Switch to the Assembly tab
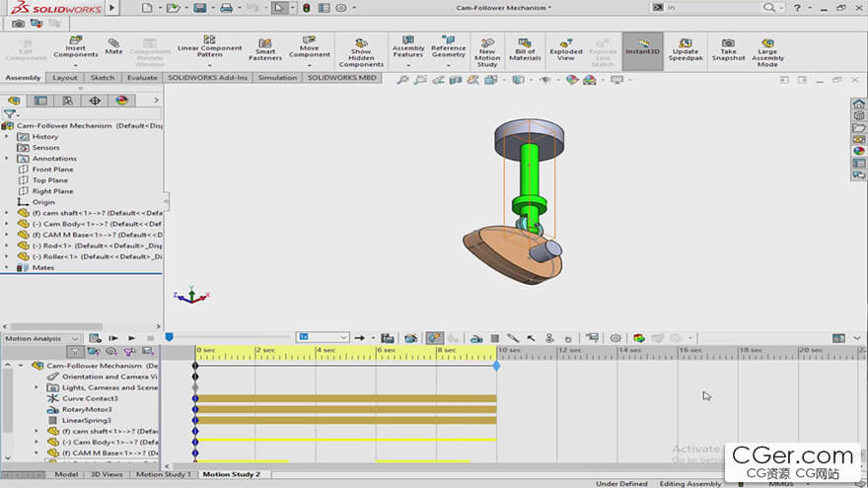The height and width of the screenshot is (488, 868). 23,78
